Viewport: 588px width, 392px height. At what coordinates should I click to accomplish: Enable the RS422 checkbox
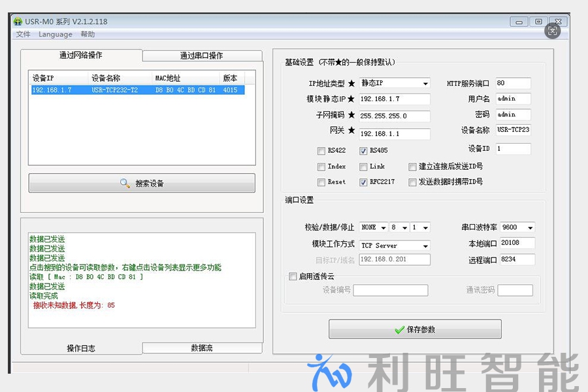321,151
